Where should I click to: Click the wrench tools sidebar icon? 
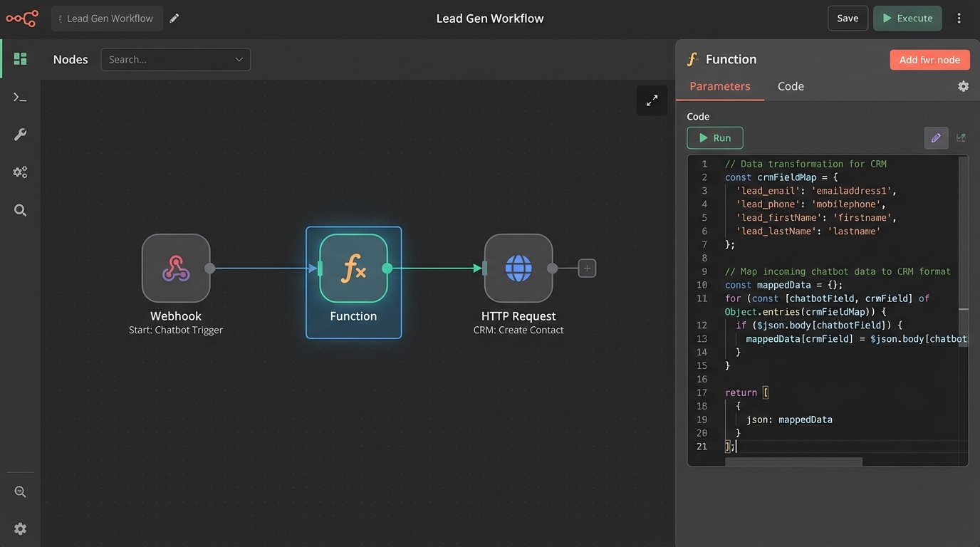coord(20,135)
